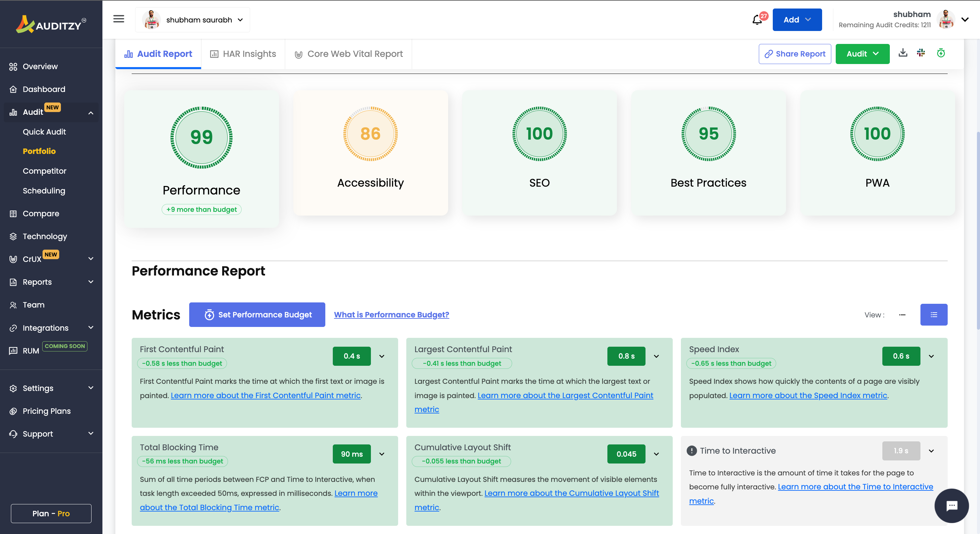This screenshot has width=980, height=534.
Task: Expand Total Blocking Time details chevron
Action: coord(381,454)
